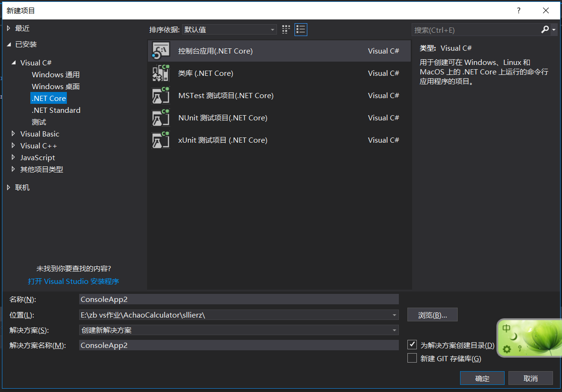Collapse the Visual C# node
Image resolution: width=562 pixels, height=392 pixels.
[14, 63]
